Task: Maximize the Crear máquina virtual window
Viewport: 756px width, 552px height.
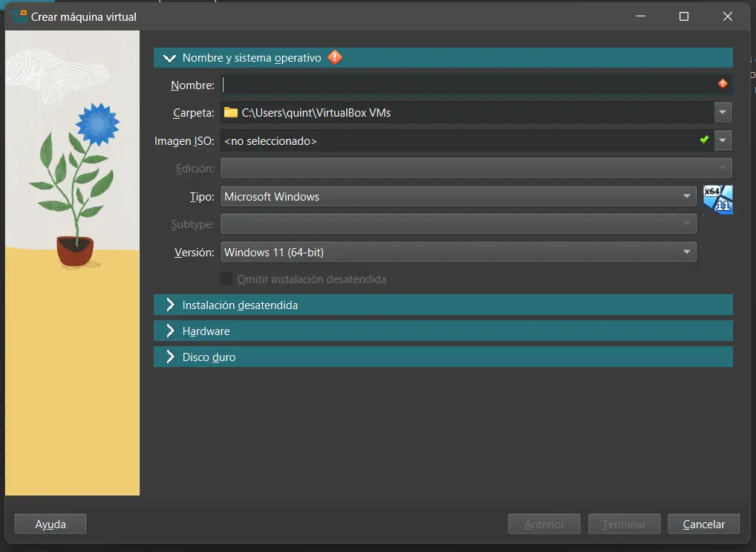Action: coord(684,16)
